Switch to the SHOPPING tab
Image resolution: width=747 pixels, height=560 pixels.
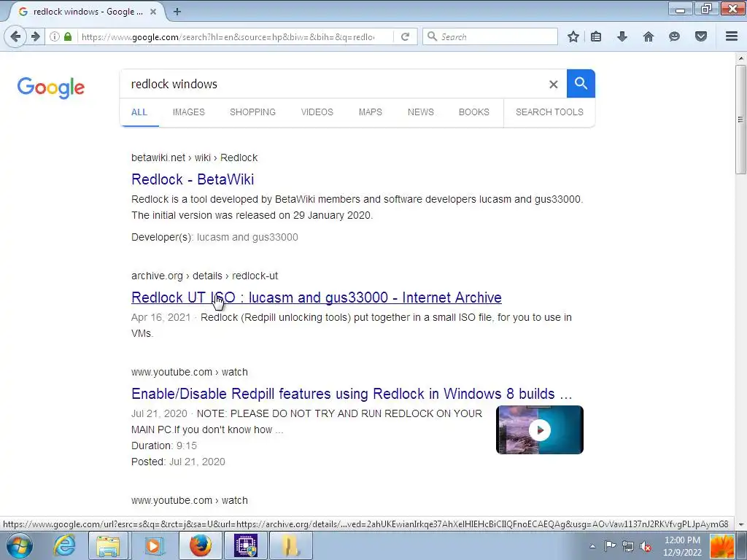252,112
